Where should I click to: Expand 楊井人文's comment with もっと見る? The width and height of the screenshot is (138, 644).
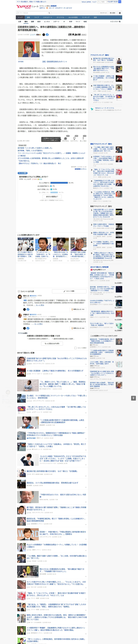40,305
